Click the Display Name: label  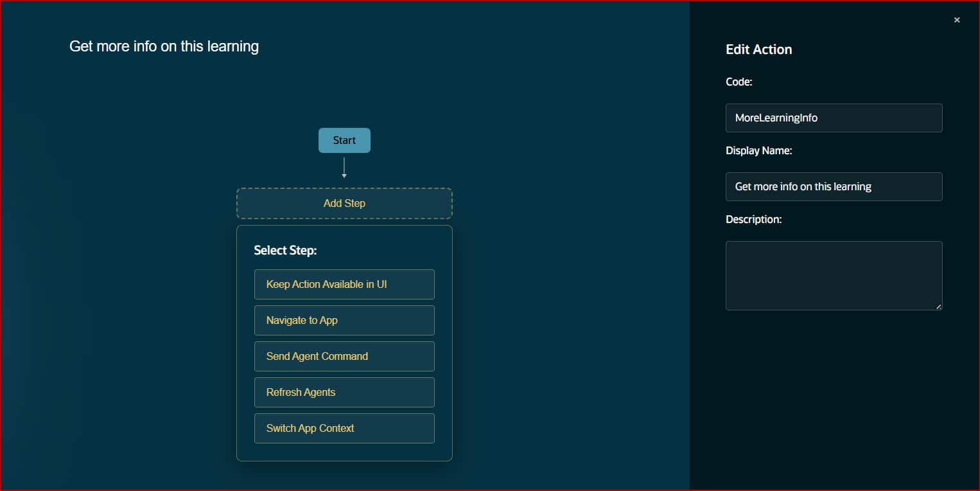click(x=758, y=150)
